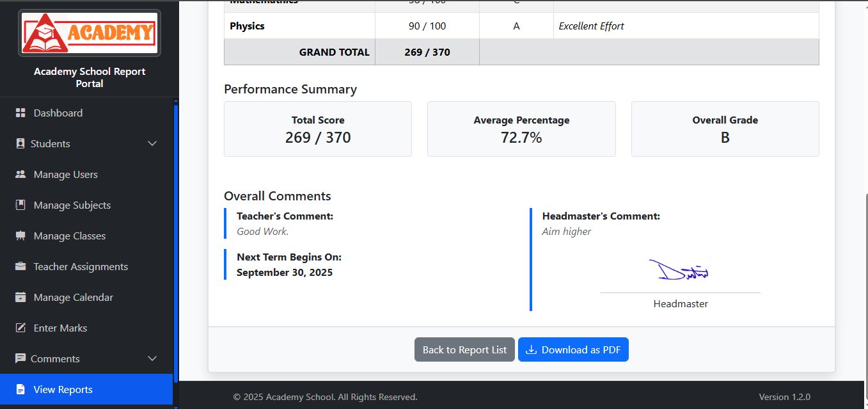Click the Manage Subjects book icon
868x409 pixels.
(x=20, y=205)
